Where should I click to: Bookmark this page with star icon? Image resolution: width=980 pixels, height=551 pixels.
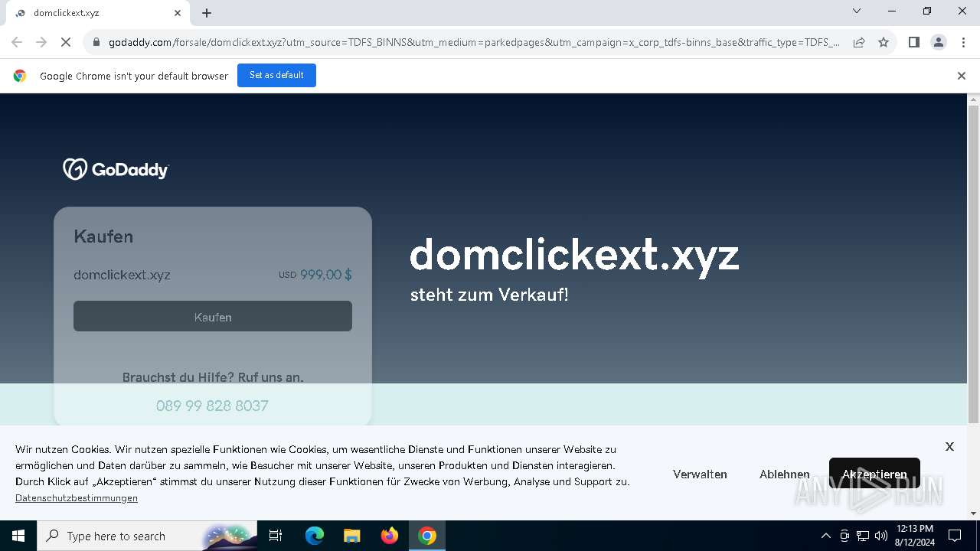click(884, 42)
